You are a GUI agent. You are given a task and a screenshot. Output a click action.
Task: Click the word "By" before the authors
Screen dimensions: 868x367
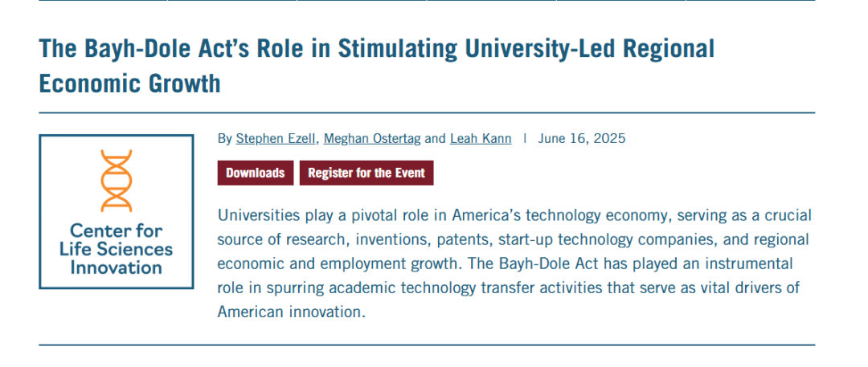(x=225, y=138)
